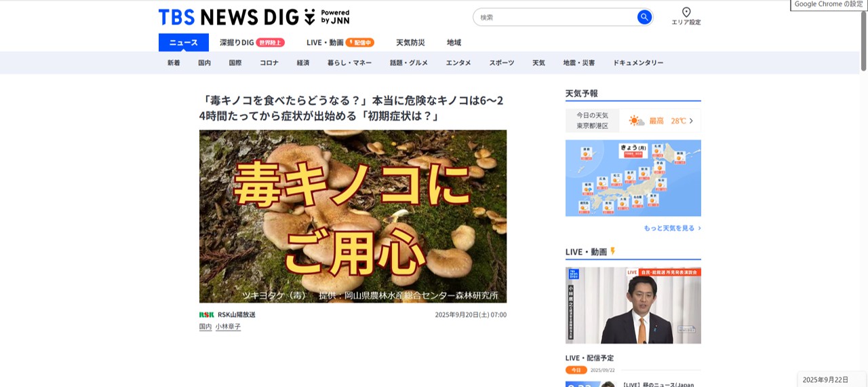Click the lightning icon next to LIVE・動画
Screen dimensions: 868x387
pyautogui.click(x=613, y=251)
